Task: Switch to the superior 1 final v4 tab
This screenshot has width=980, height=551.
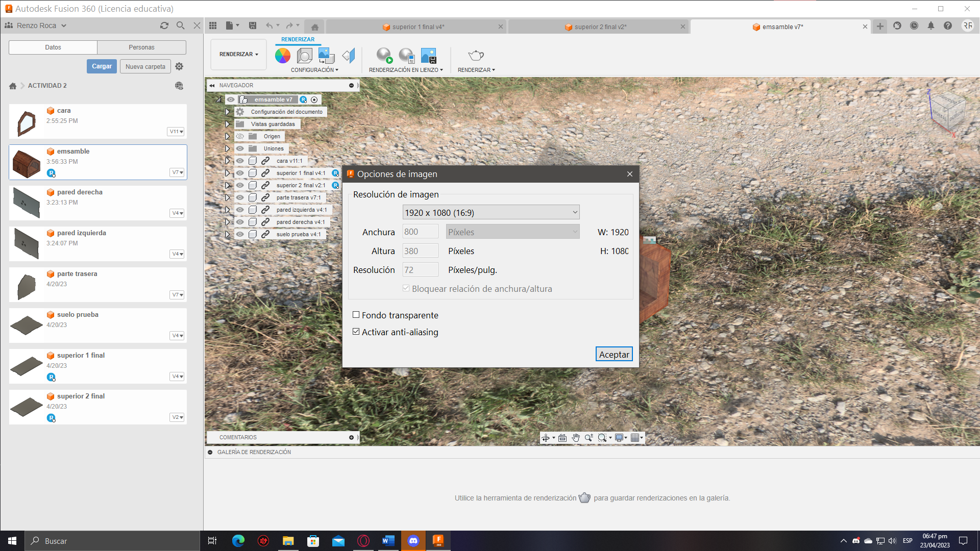Action: 418,27
